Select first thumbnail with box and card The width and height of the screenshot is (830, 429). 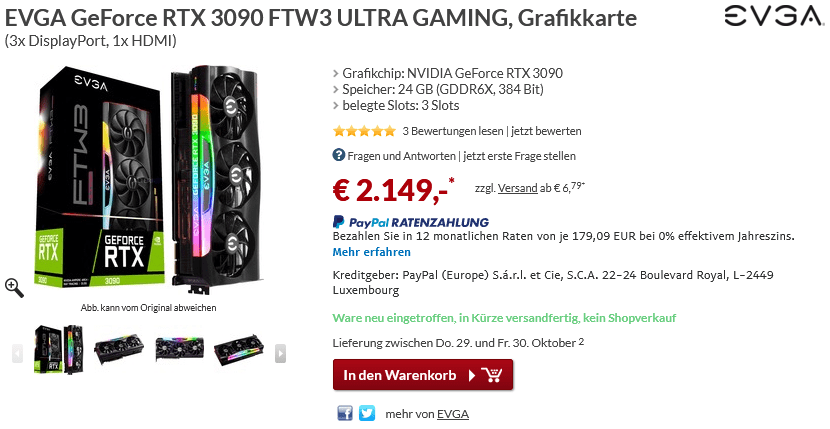(59, 350)
